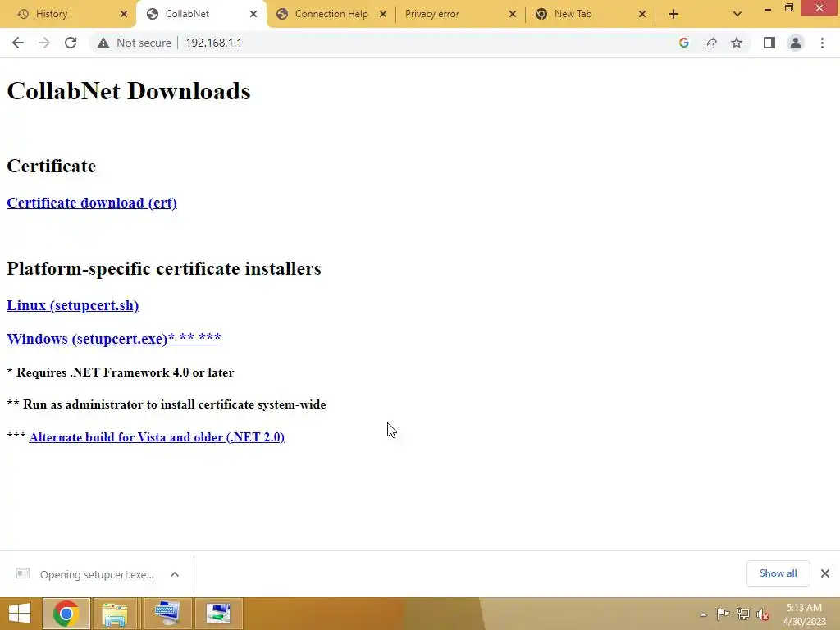This screenshot has width=840, height=630.
Task: Open the Action Center flag icon
Action: (723, 614)
